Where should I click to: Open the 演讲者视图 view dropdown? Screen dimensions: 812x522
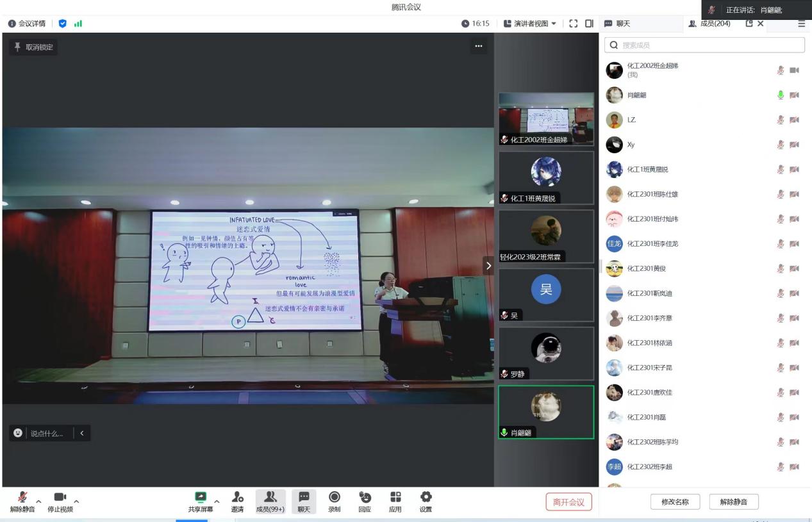(530, 24)
